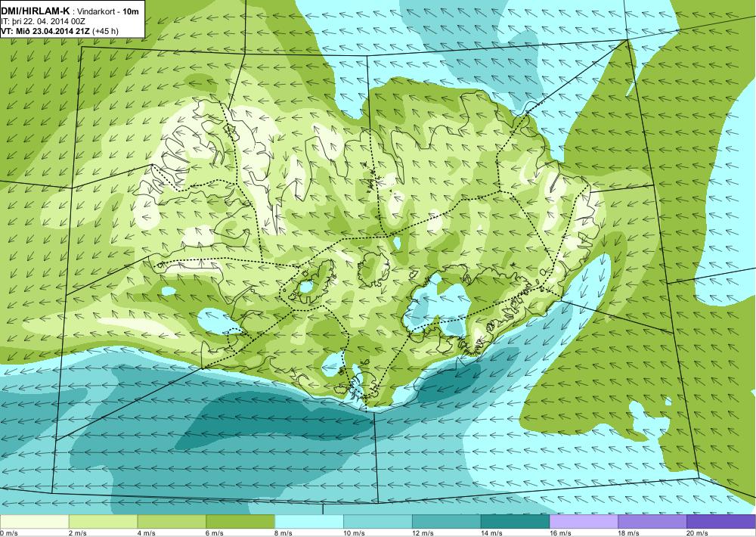Click the "2 m/s" legend label
This screenshot has height=537, width=756.
pos(78,533)
